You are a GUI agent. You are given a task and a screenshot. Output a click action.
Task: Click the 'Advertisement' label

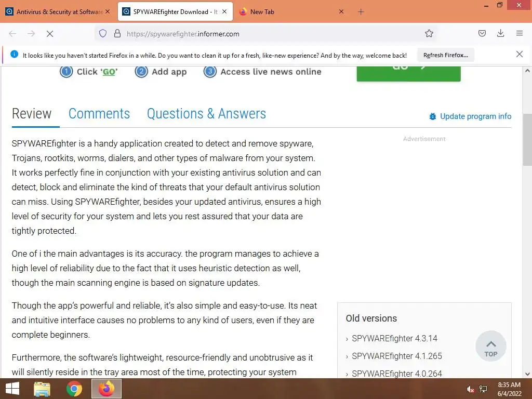pyautogui.click(x=424, y=139)
